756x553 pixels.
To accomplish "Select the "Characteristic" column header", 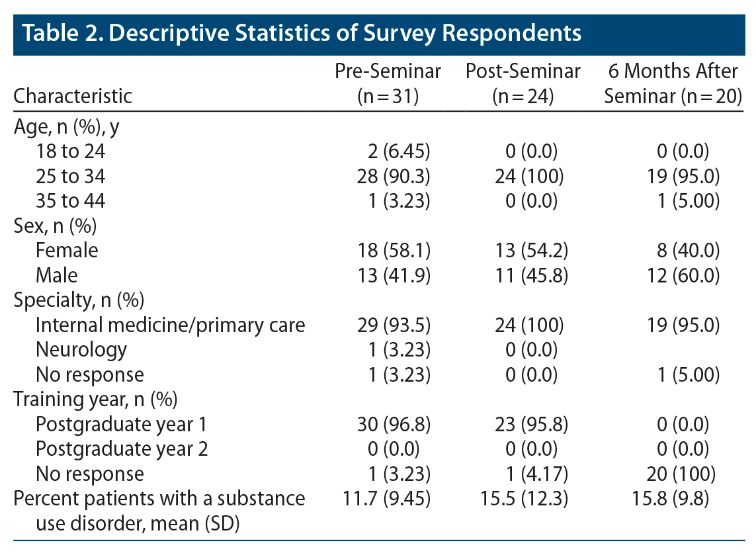I will point(73,96).
